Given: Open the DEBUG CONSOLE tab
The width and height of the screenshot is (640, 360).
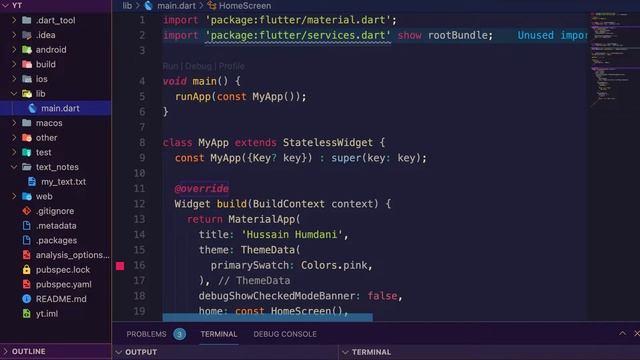Looking at the screenshot, I should pyautogui.click(x=285, y=334).
